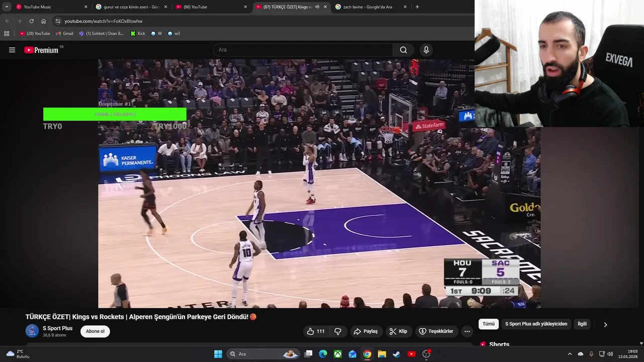Open Google Chrome in the taskbar

(x=367, y=354)
